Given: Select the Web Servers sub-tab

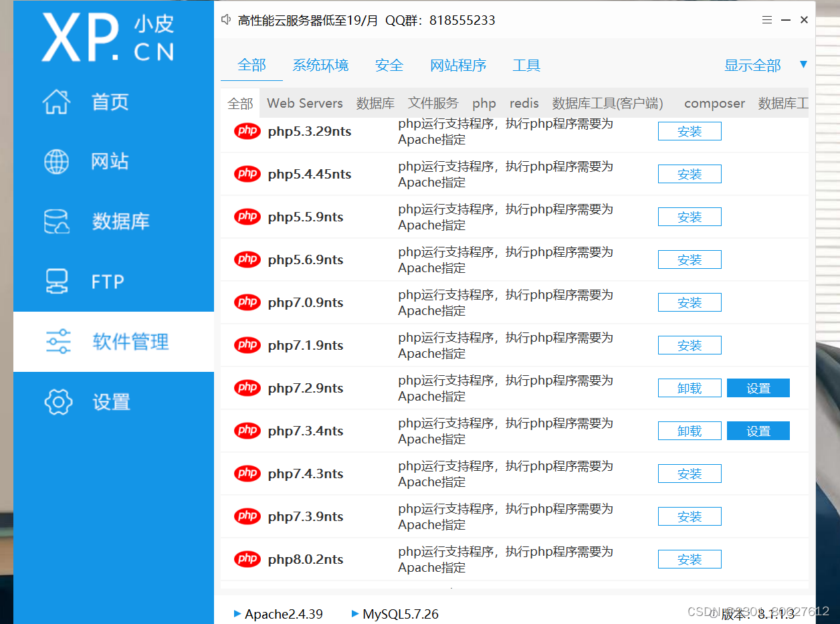Looking at the screenshot, I should (x=305, y=103).
